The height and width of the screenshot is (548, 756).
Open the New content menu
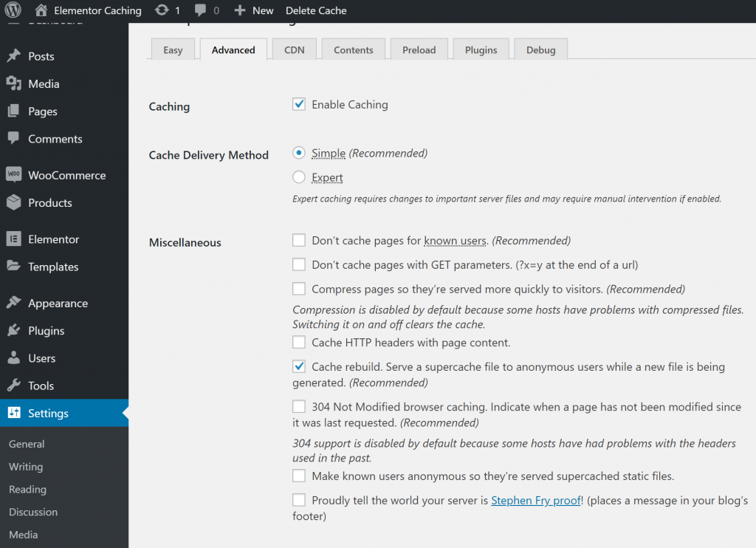[x=253, y=10]
